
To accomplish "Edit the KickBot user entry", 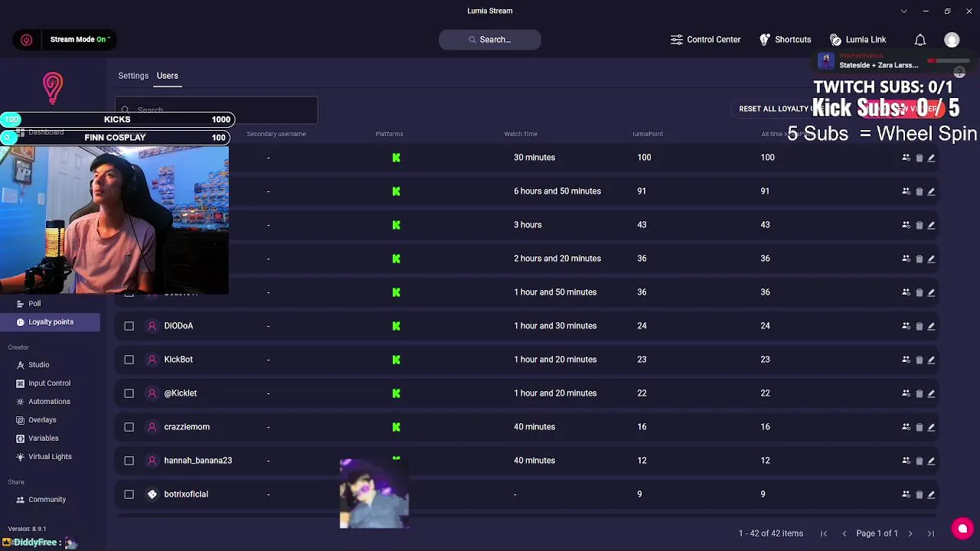I will pyautogui.click(x=931, y=360).
